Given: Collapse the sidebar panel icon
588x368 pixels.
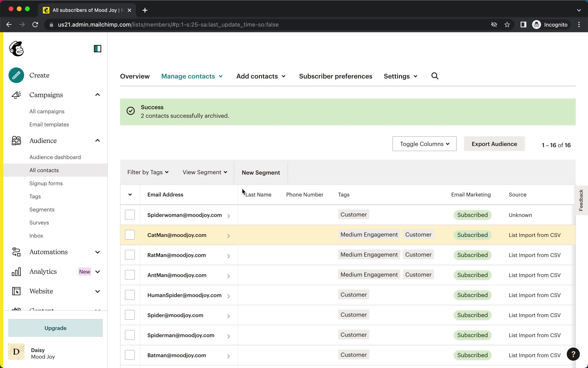Looking at the screenshot, I should coord(97,49).
